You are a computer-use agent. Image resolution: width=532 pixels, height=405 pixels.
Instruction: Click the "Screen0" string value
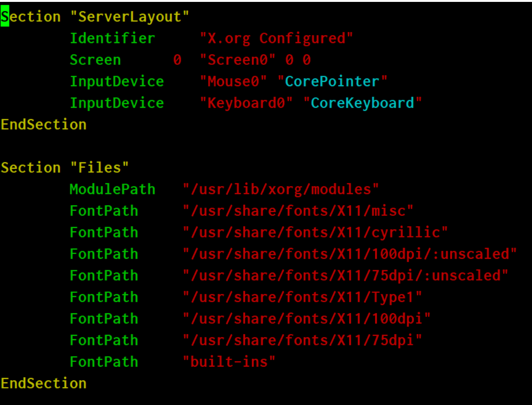pyautogui.click(x=237, y=60)
